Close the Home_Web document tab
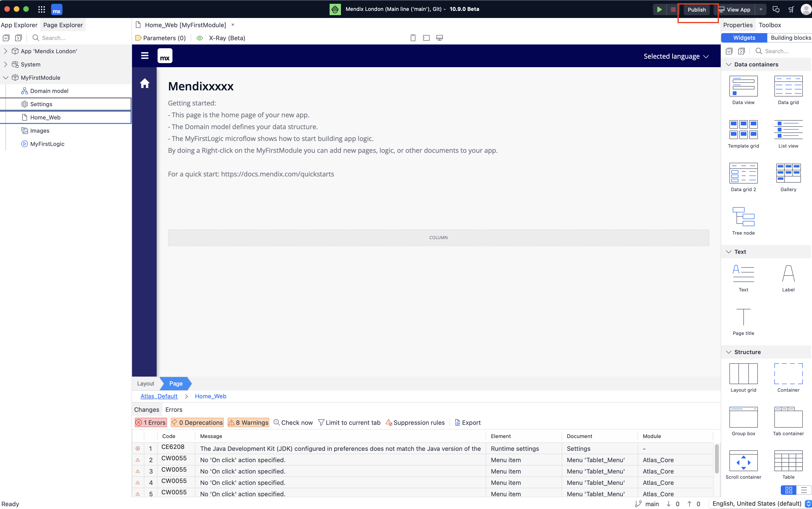The image size is (812, 509). (x=233, y=25)
